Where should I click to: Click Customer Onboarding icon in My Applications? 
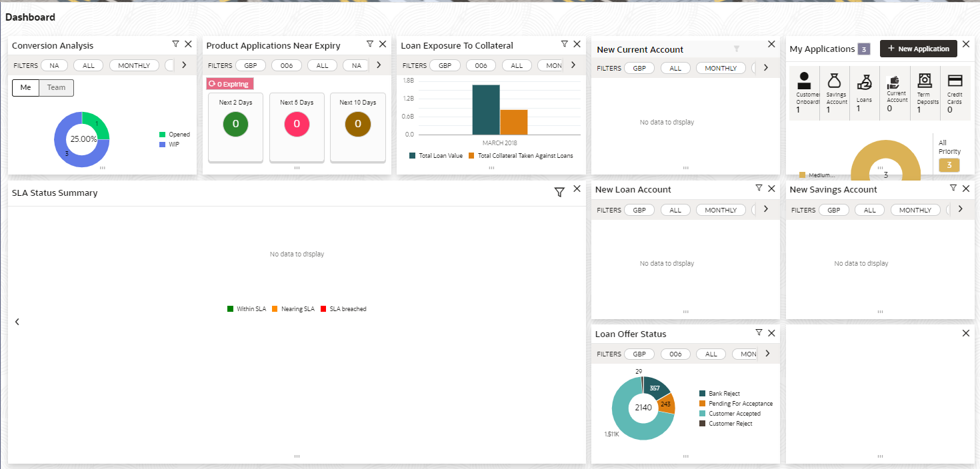pyautogui.click(x=805, y=81)
